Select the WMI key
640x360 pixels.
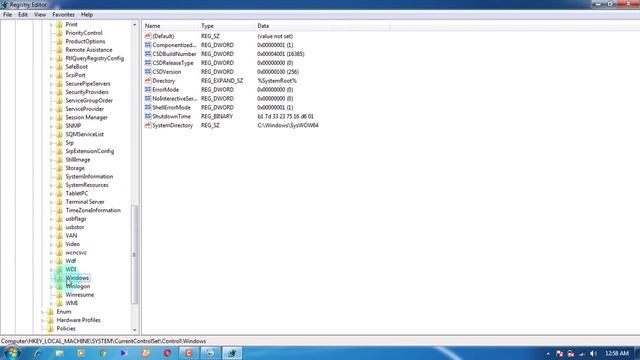(x=71, y=303)
